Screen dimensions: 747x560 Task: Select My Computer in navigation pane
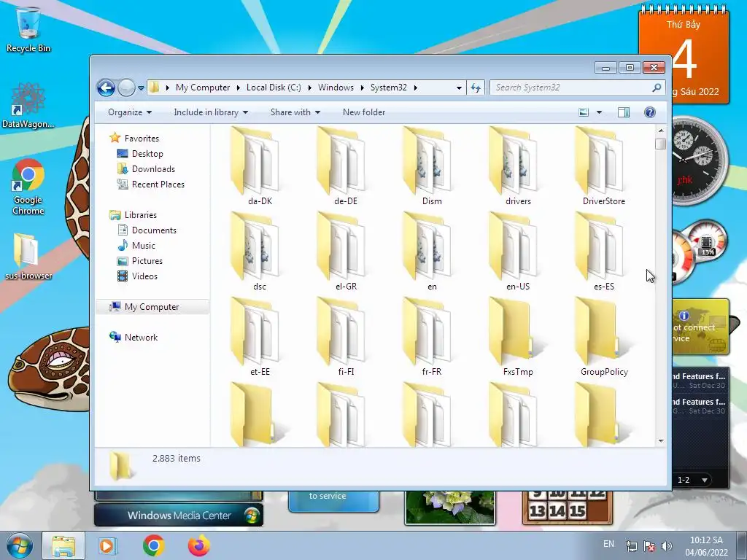(x=152, y=307)
